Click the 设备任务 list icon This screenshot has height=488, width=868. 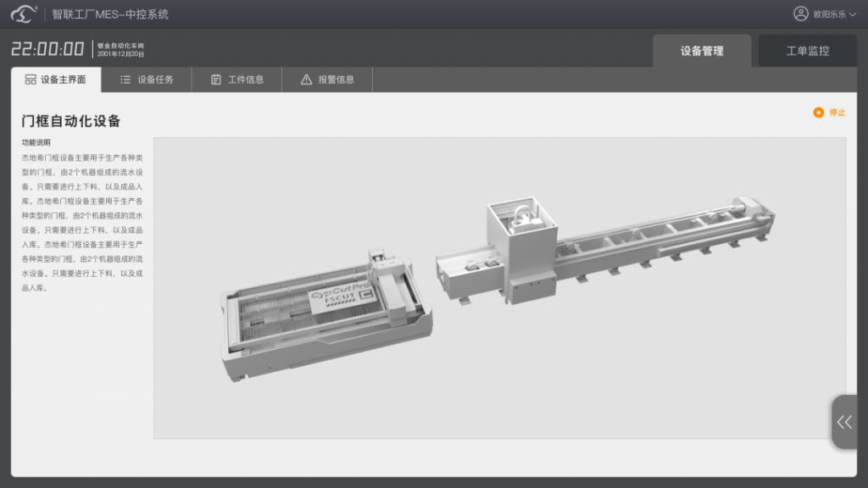click(125, 80)
